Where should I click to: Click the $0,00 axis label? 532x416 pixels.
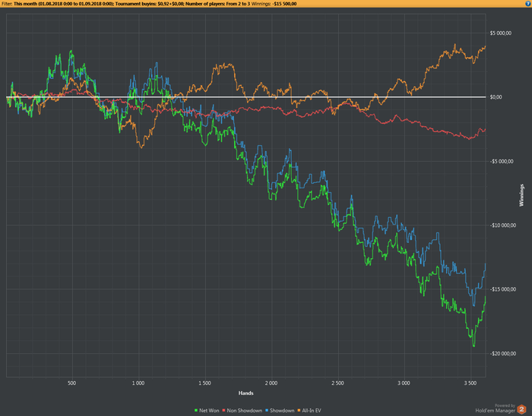[496, 97]
